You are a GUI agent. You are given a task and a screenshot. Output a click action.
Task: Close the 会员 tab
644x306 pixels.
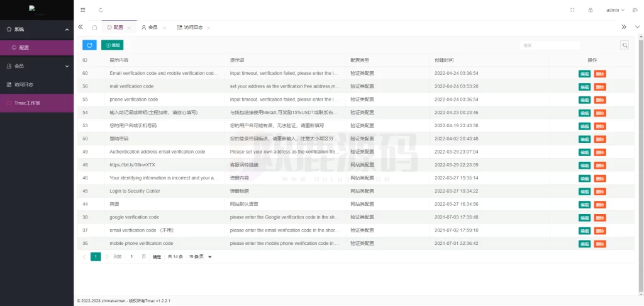(x=164, y=28)
